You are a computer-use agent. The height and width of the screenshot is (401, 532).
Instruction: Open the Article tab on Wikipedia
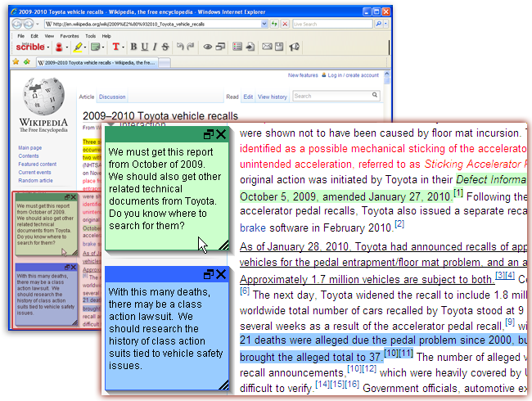point(87,97)
